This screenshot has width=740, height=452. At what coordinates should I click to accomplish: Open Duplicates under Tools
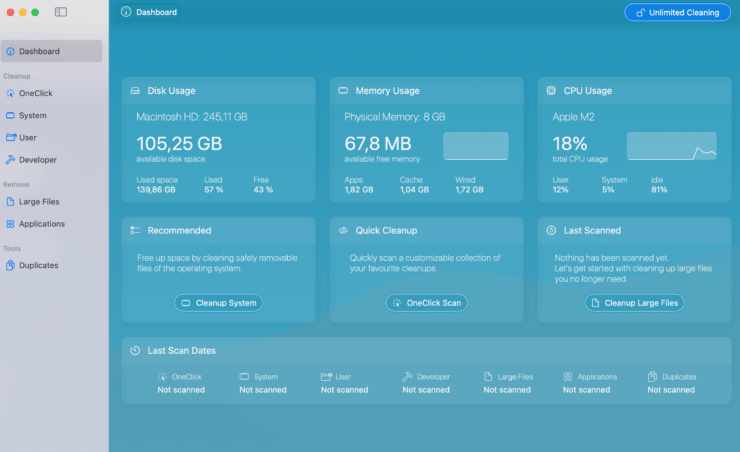pyautogui.click(x=39, y=265)
